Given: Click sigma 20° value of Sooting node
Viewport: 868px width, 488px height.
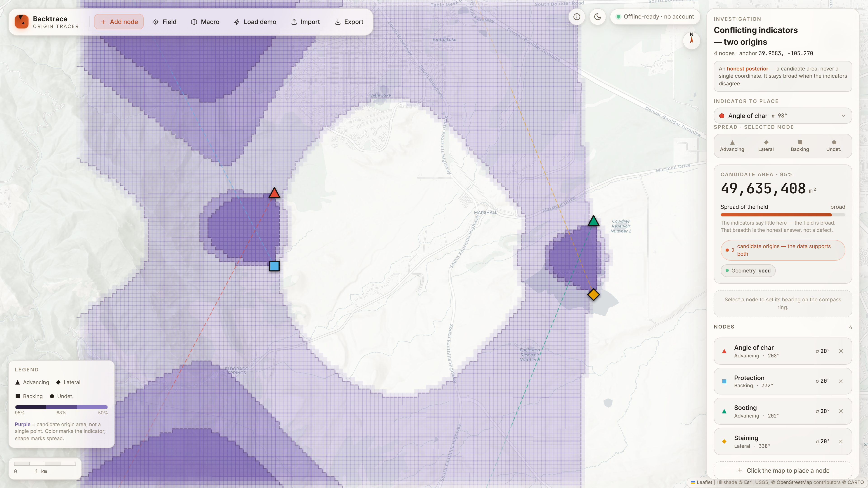Looking at the screenshot, I should click(823, 411).
